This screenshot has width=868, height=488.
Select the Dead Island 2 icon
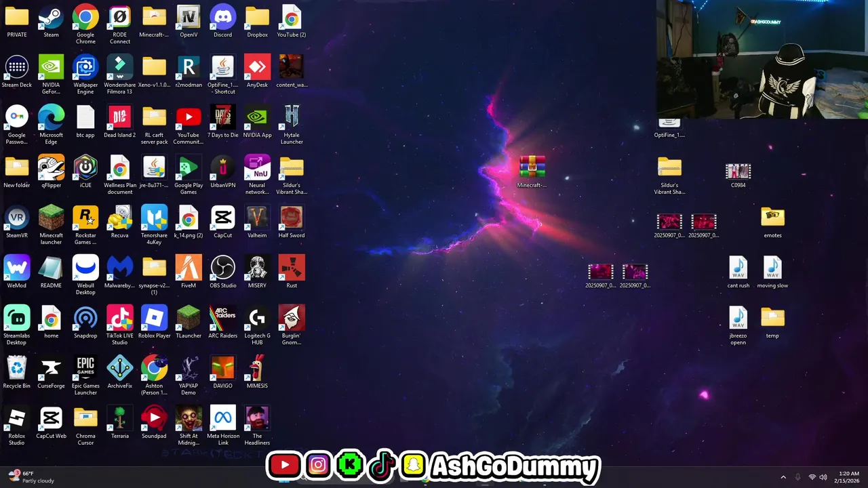[x=120, y=121]
